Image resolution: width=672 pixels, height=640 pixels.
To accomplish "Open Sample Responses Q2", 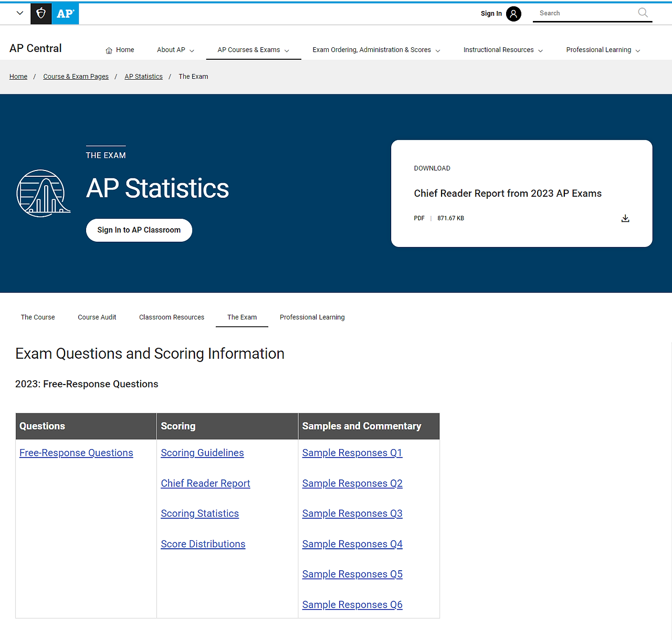I will click(352, 483).
